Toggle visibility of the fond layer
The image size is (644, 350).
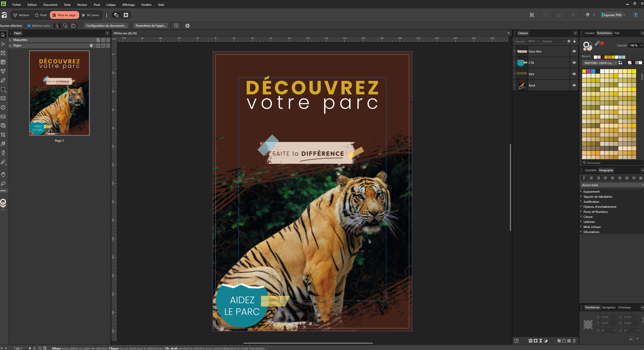tap(574, 85)
